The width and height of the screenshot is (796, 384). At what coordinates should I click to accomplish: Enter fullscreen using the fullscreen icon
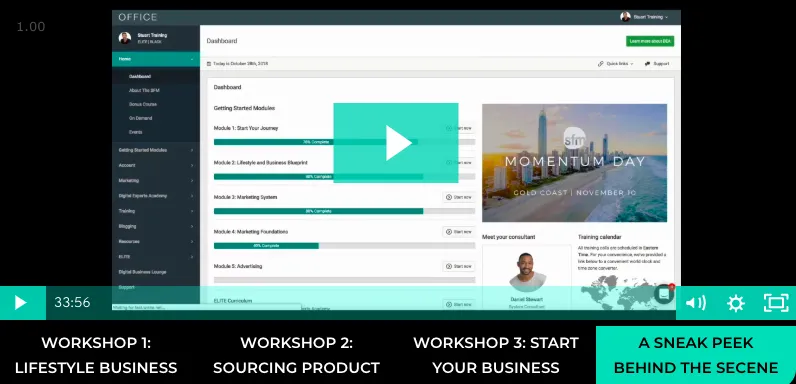coord(776,303)
